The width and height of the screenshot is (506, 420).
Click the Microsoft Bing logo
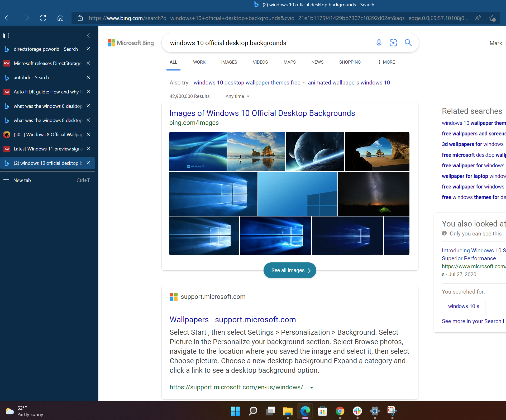[131, 43]
